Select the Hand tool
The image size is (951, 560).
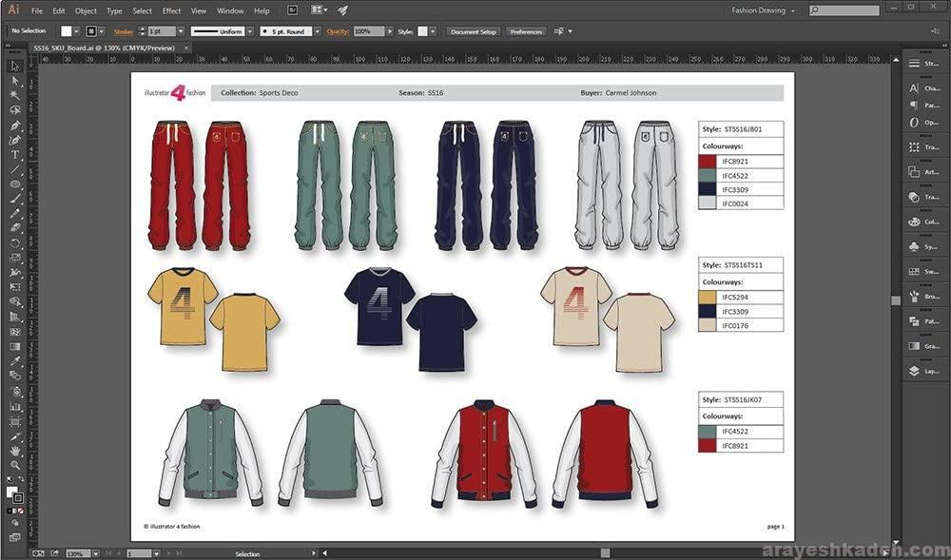(x=15, y=449)
